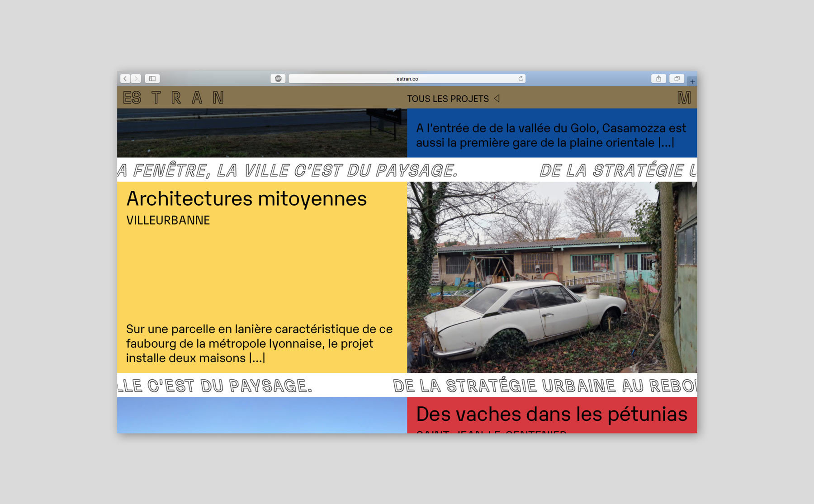814x504 pixels.
Task: Open a new tab with plus button
Action: (692, 82)
